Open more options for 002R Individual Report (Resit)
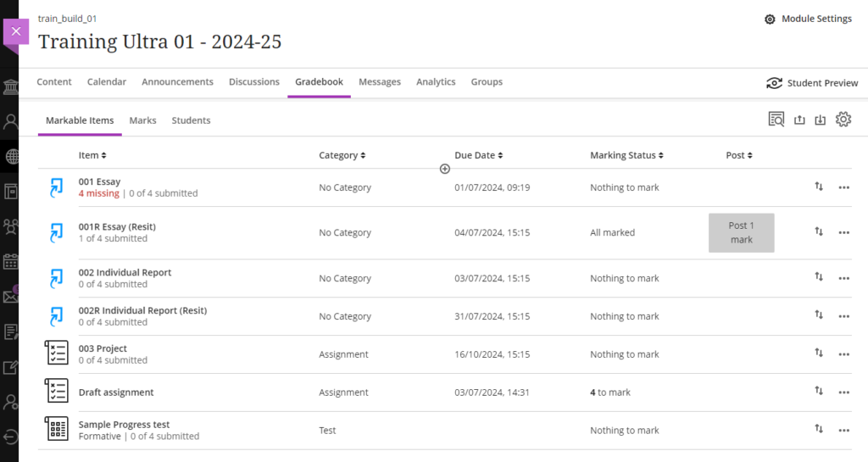Image resolution: width=868 pixels, height=462 pixels. coord(843,316)
